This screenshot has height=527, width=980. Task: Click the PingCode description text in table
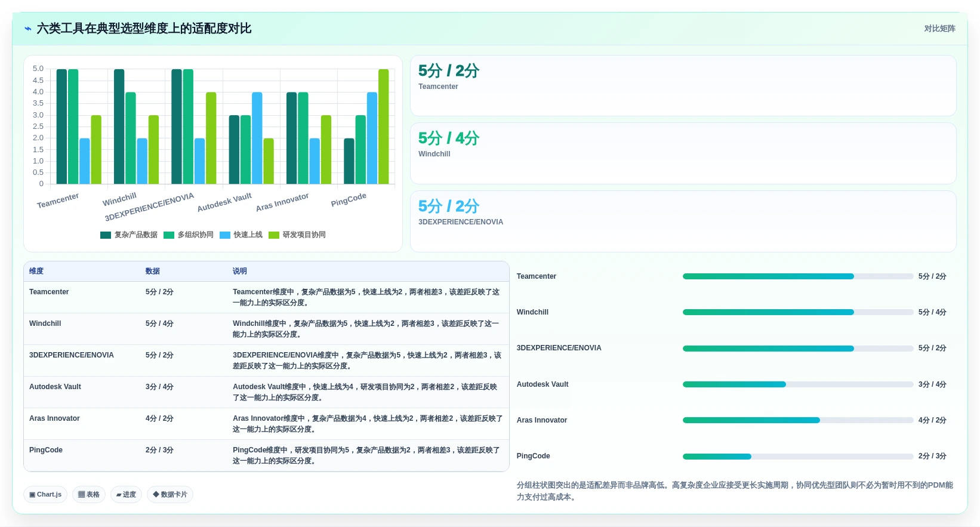click(x=366, y=455)
